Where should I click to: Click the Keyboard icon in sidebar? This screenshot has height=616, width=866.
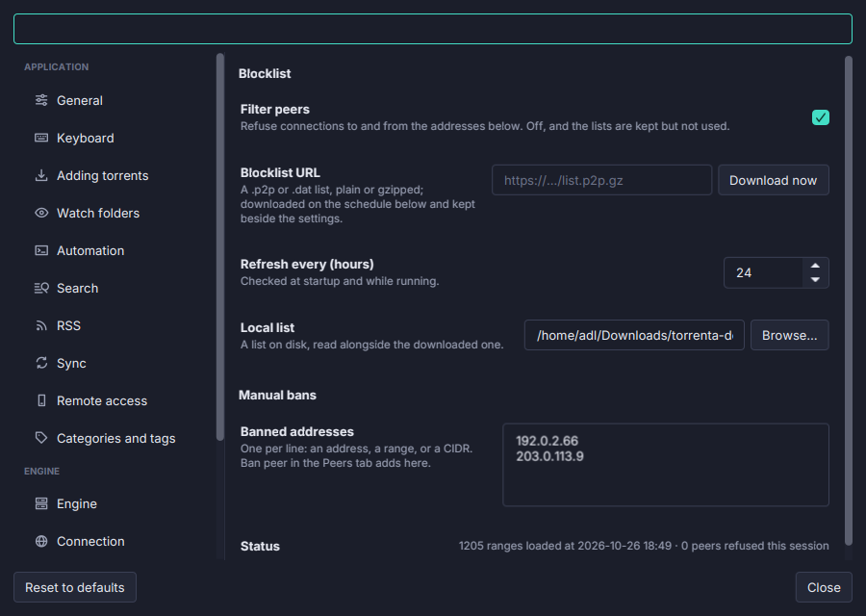click(x=41, y=138)
